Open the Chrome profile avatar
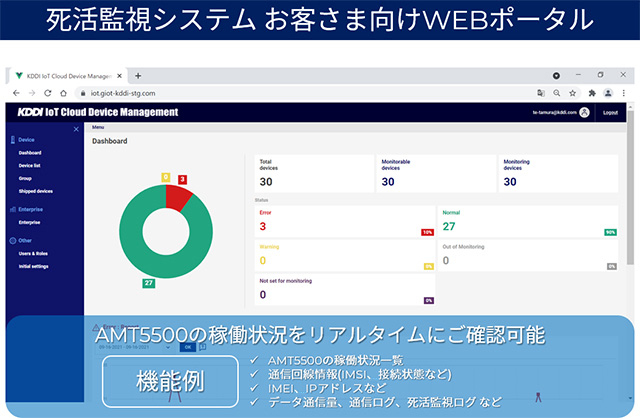Viewport: 640px width, 418px height. pyautogui.click(x=608, y=93)
